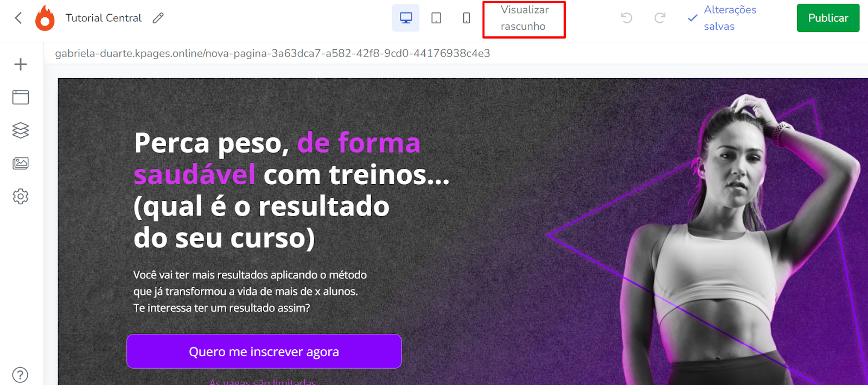Open the image gallery in the sidebar

pos(21,163)
